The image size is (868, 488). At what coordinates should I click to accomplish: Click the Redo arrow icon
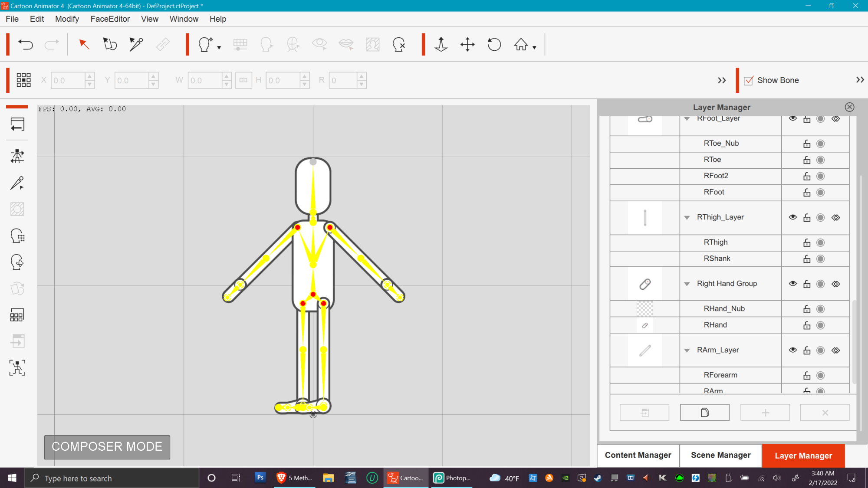[52, 44]
